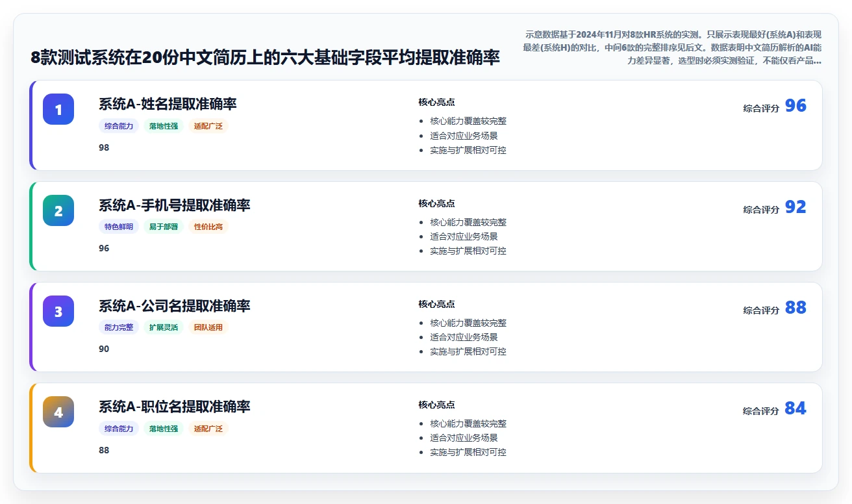Screen dimensions: 852x504
Task: Click the 核心亮点 heading in the 手机号 card
Action: pyautogui.click(x=436, y=203)
